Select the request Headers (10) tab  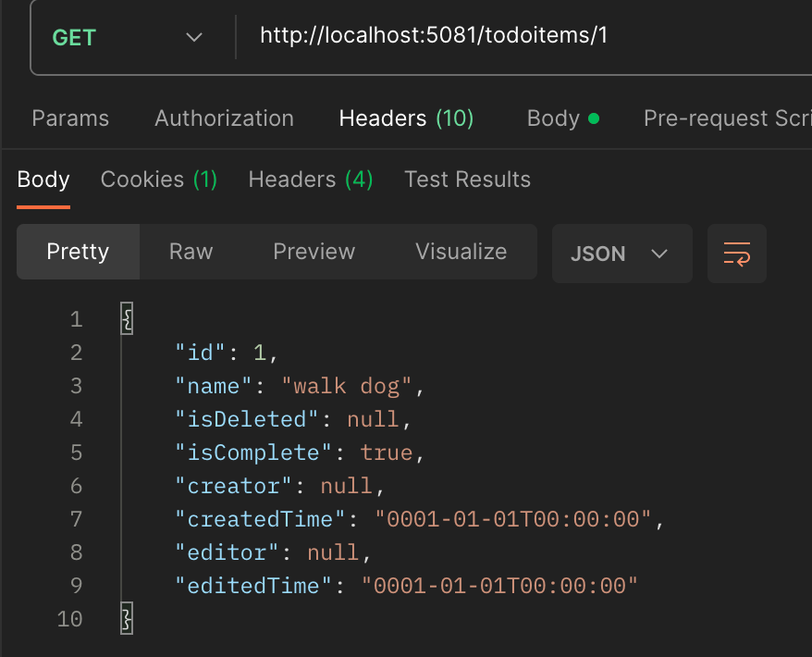pos(407,118)
